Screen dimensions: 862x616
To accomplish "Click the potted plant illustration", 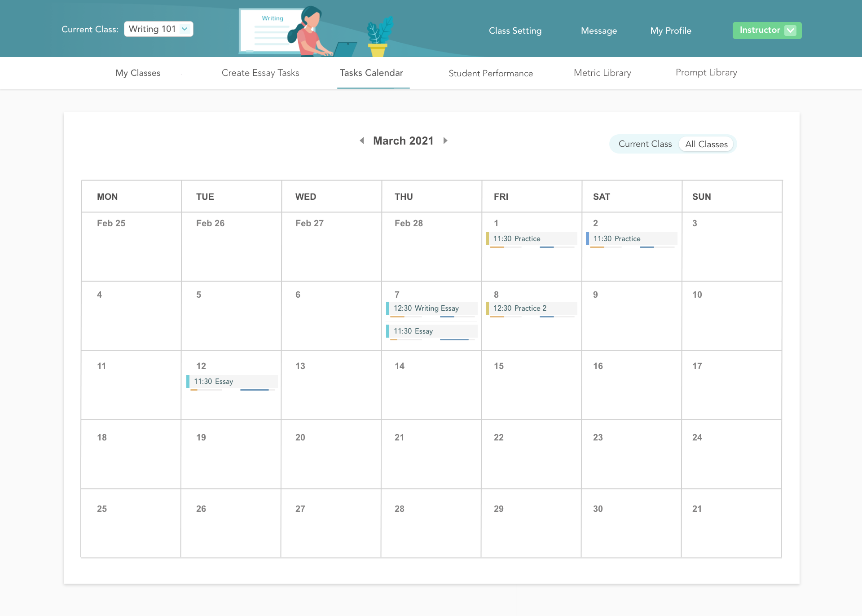I will click(x=379, y=38).
